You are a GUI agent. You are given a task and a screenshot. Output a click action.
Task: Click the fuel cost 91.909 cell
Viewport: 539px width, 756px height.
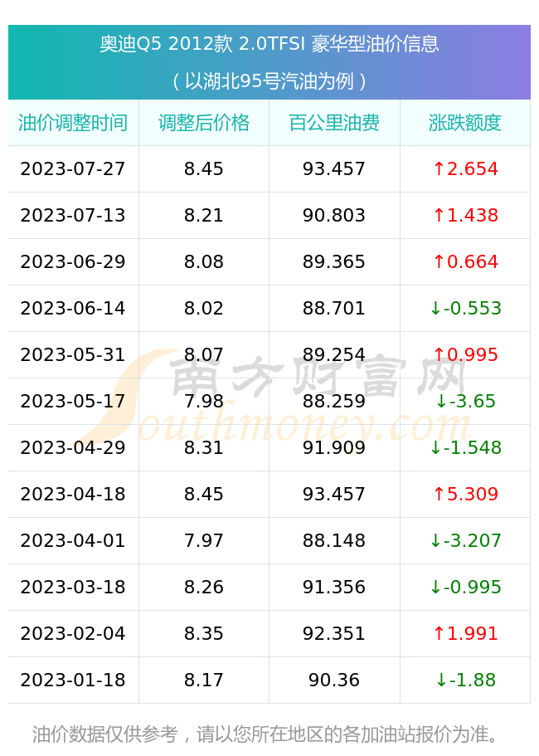click(x=334, y=448)
